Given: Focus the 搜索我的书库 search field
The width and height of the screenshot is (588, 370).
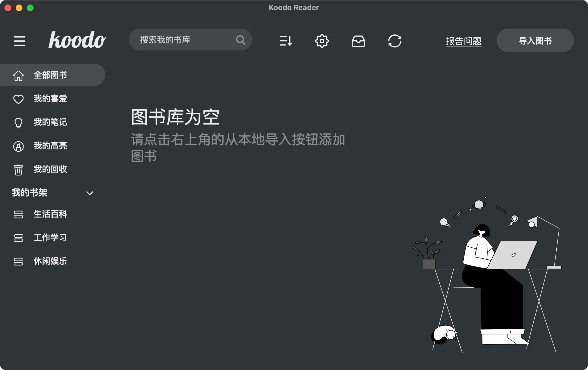Looking at the screenshot, I should coord(190,40).
